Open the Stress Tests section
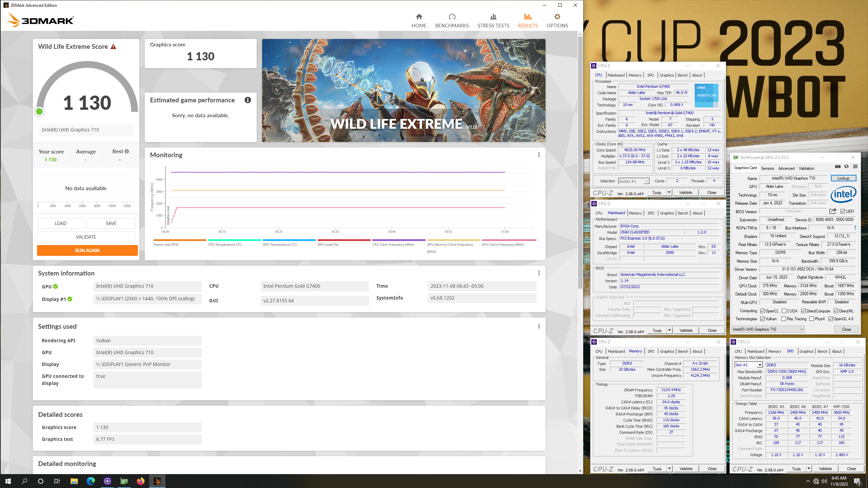This screenshot has height=488, width=868. tap(493, 21)
